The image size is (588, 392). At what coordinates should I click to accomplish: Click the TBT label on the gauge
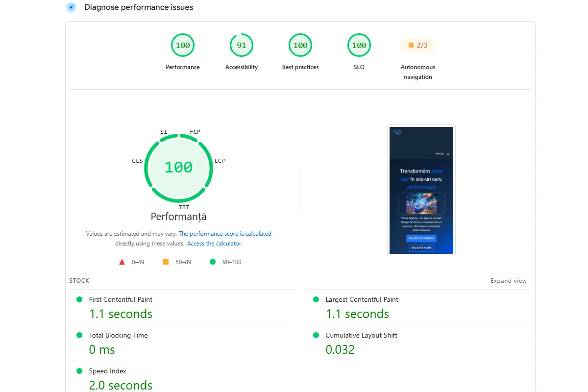[x=184, y=207]
